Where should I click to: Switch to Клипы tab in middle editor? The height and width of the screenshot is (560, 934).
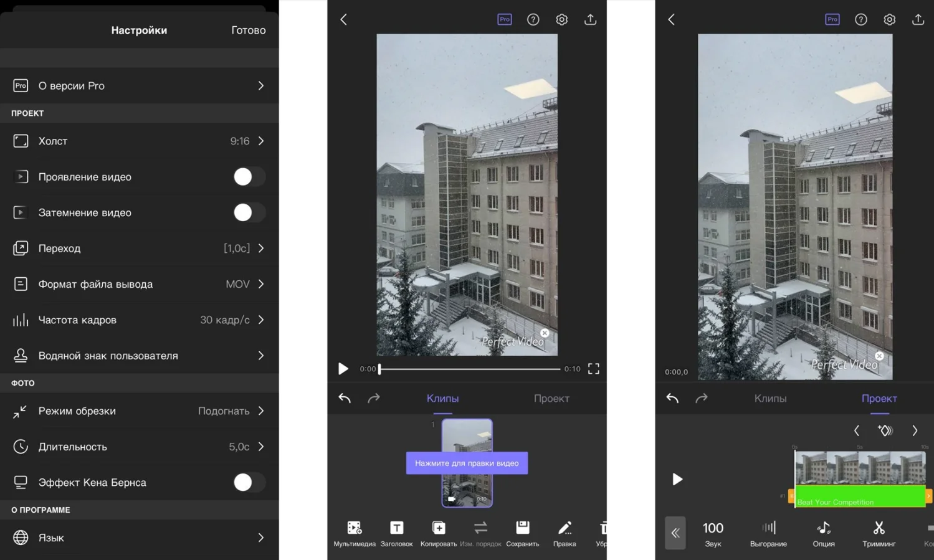442,399
